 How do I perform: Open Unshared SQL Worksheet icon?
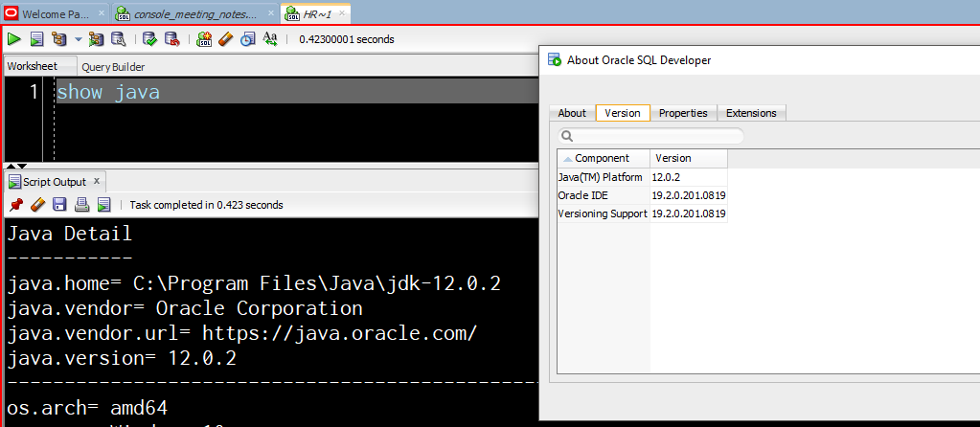(x=204, y=39)
